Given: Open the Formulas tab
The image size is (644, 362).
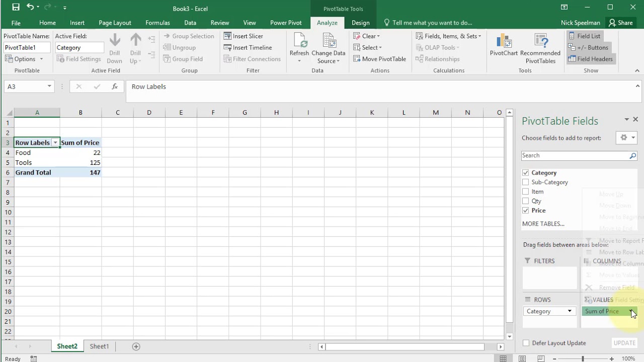Looking at the screenshot, I should 157,23.
